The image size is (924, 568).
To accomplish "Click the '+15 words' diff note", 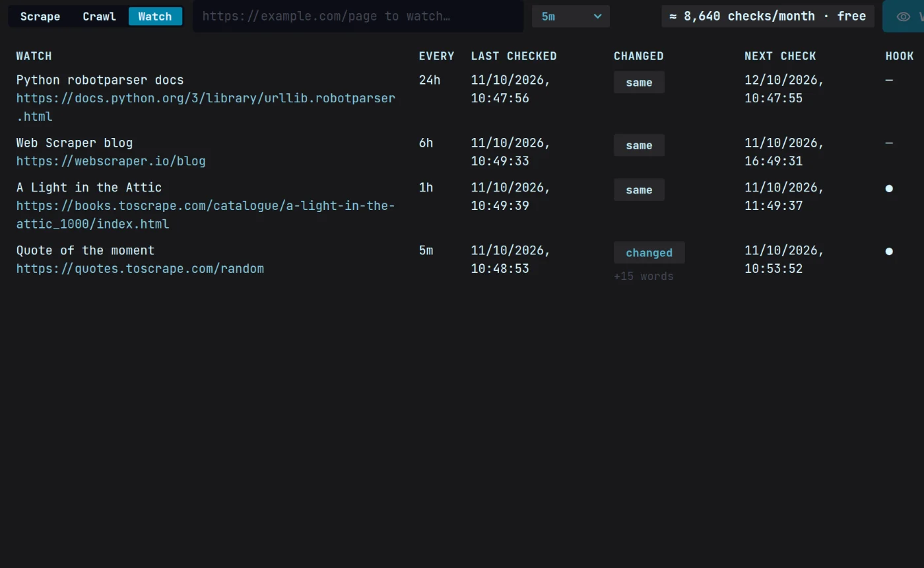I will 643,276.
